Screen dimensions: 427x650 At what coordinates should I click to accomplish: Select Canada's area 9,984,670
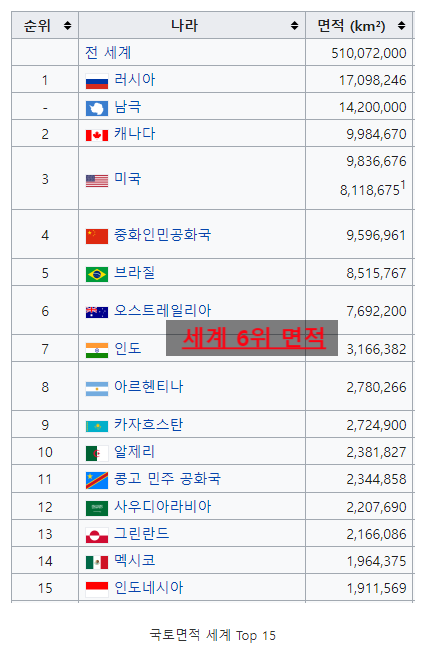(376, 134)
